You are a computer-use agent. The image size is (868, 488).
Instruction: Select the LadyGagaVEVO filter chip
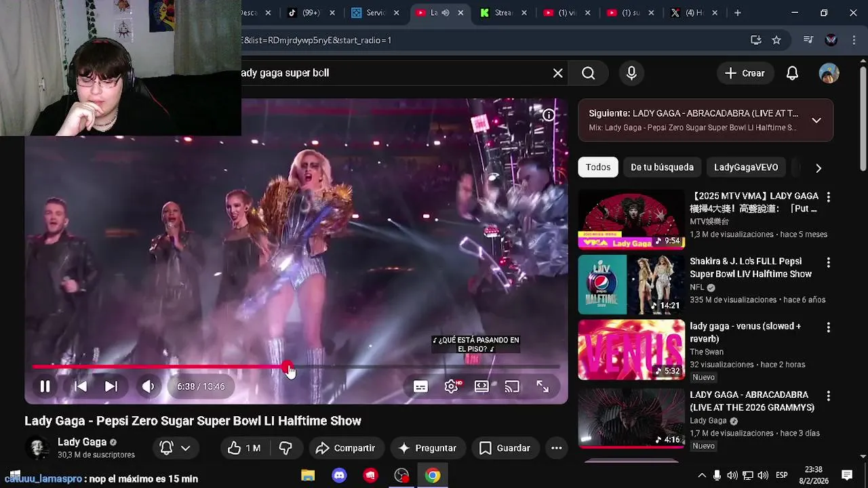coord(746,167)
